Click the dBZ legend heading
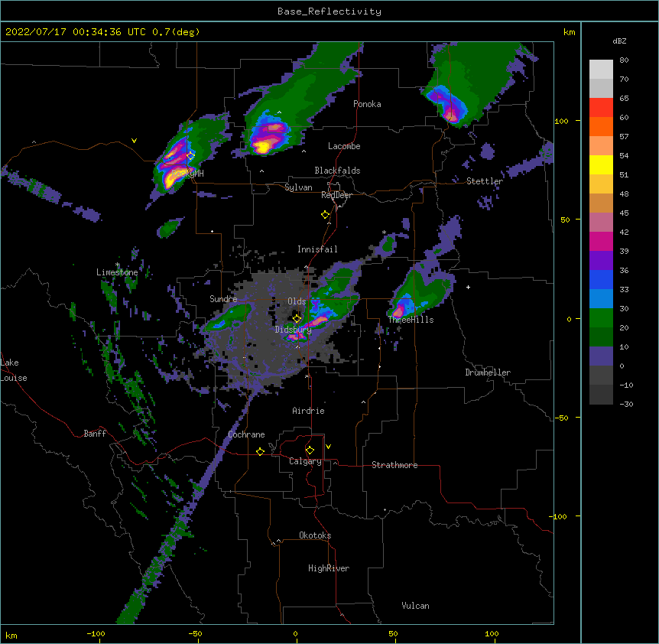The image size is (659, 644). point(619,41)
